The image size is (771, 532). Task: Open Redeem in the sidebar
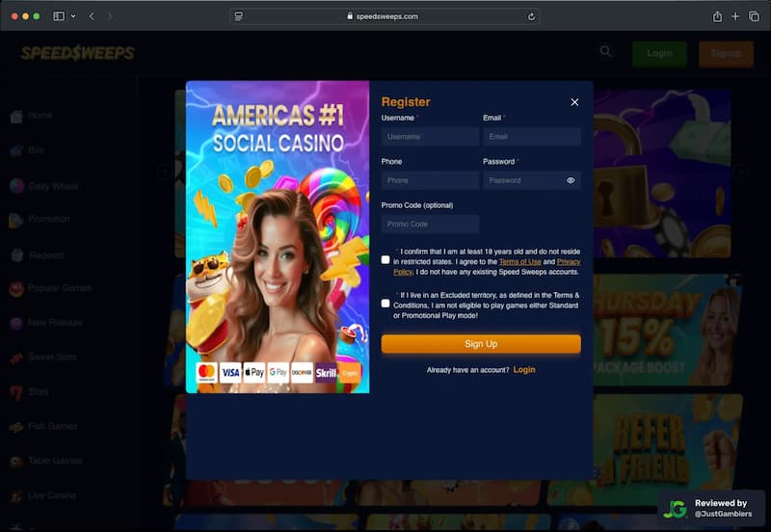tap(38, 255)
